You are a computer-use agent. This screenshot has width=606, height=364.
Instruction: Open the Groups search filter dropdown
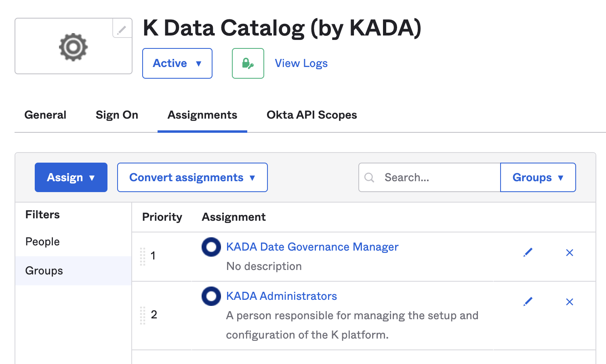537,178
